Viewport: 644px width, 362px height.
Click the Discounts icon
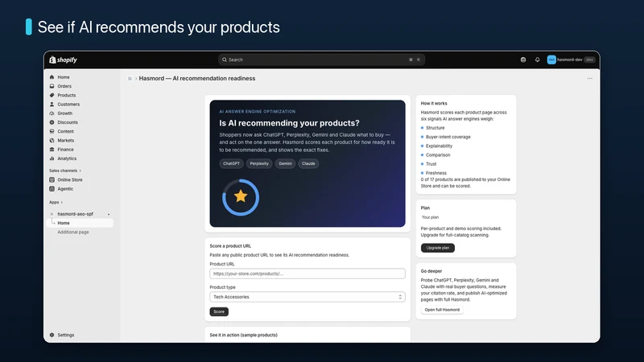[52, 122]
